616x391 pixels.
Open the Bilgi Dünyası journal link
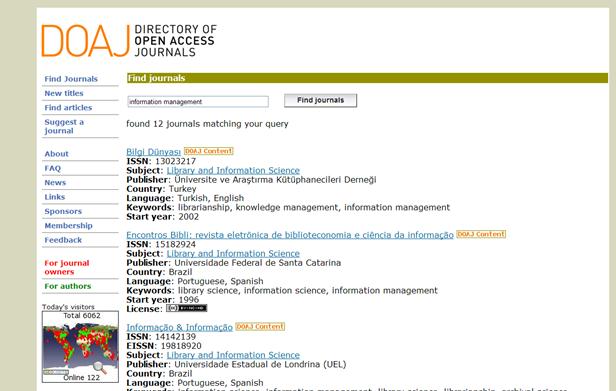click(x=153, y=152)
